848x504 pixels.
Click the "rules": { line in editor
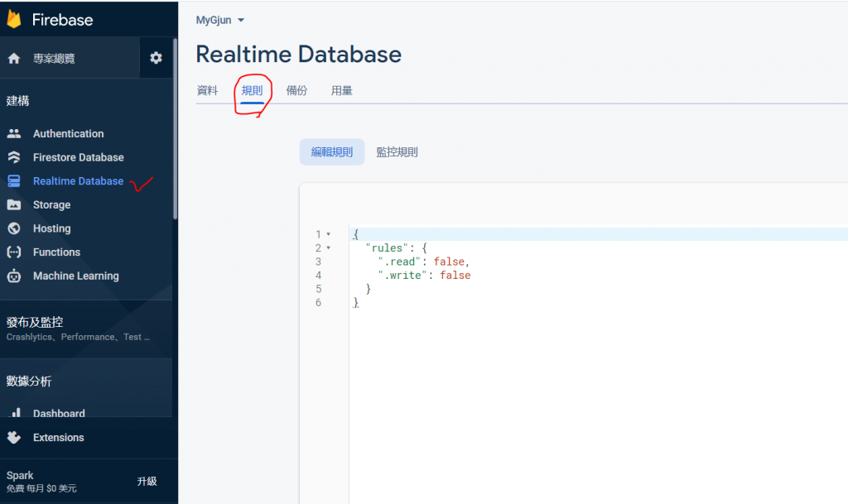pos(397,248)
